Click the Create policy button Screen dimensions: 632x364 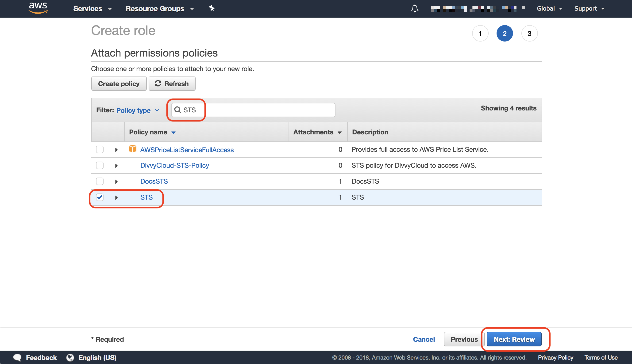[119, 83]
